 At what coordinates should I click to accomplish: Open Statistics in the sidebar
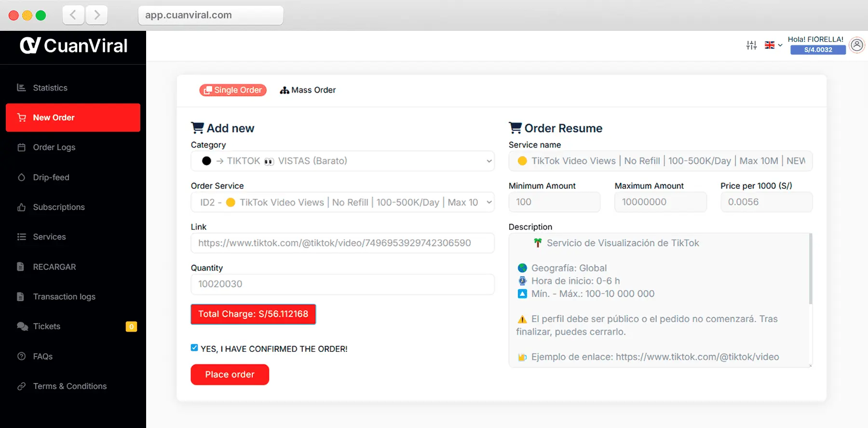(x=73, y=88)
